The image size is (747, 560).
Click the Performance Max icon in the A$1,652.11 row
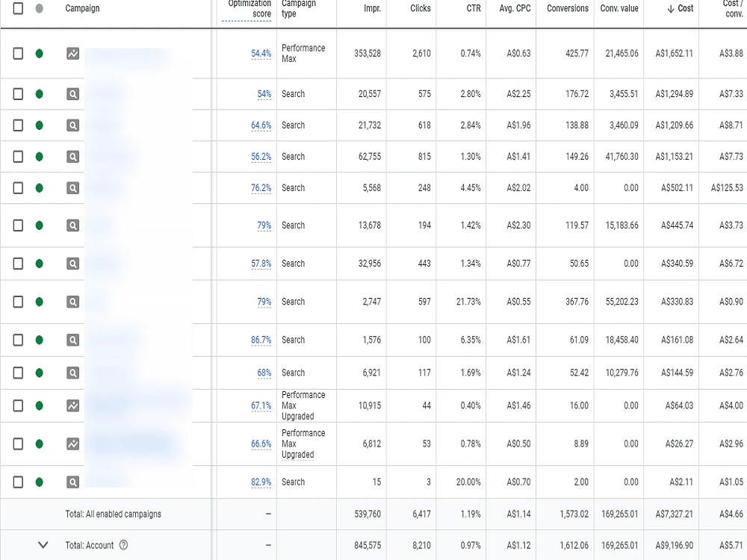pyautogui.click(x=73, y=53)
